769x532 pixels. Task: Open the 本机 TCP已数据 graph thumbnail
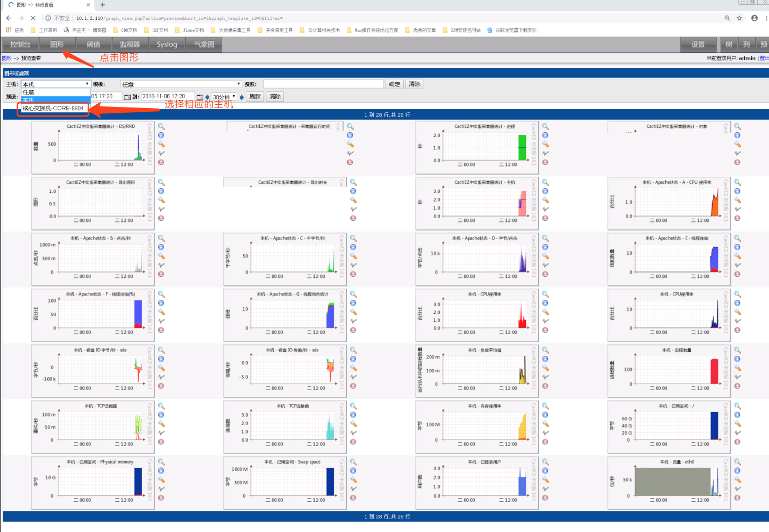(93, 426)
